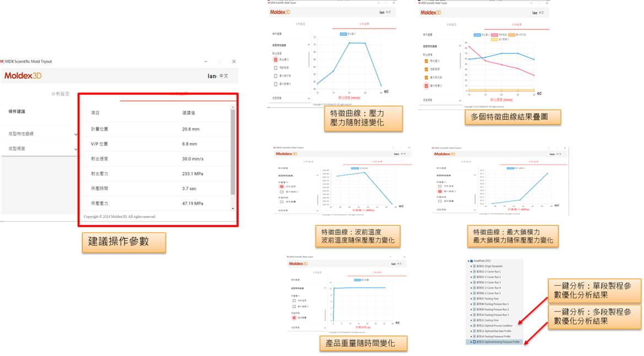This screenshot has width=644, height=356.
Task: Click the Cooling Time group icon
Action: (x=474, y=320)
